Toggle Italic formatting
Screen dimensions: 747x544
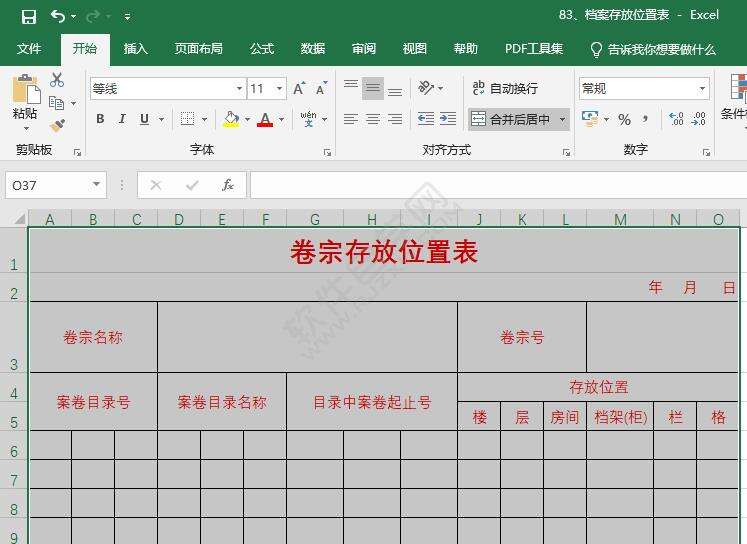[x=122, y=119]
